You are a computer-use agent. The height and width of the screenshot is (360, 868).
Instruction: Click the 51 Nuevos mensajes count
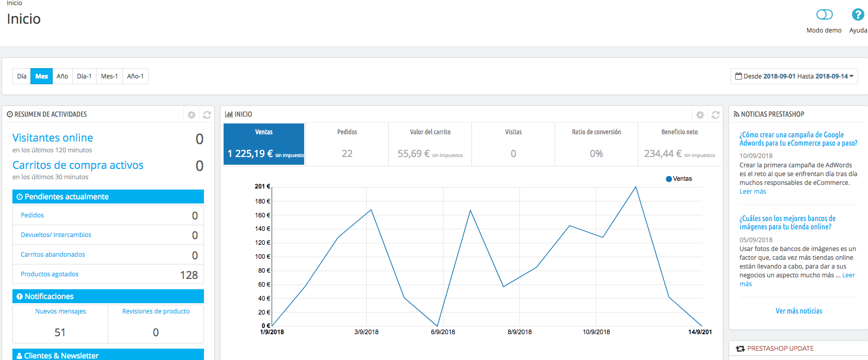[x=60, y=333]
